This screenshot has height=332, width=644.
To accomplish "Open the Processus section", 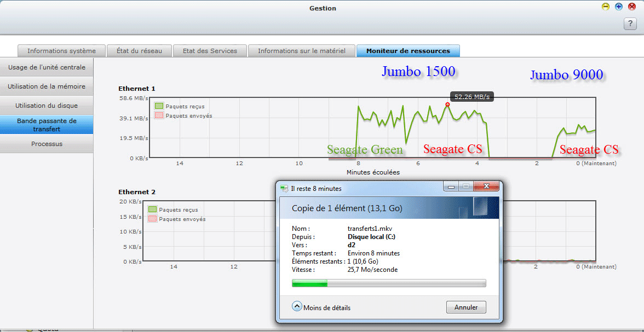I will pyautogui.click(x=47, y=144).
